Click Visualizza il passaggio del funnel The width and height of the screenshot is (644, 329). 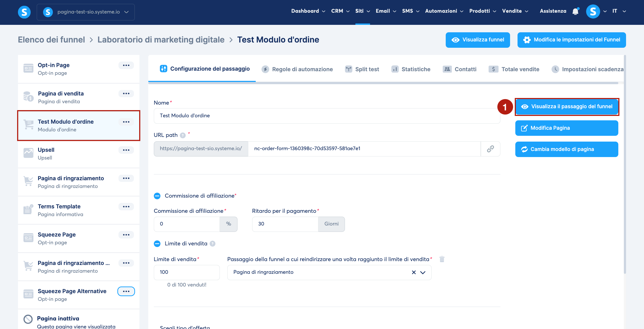click(567, 107)
